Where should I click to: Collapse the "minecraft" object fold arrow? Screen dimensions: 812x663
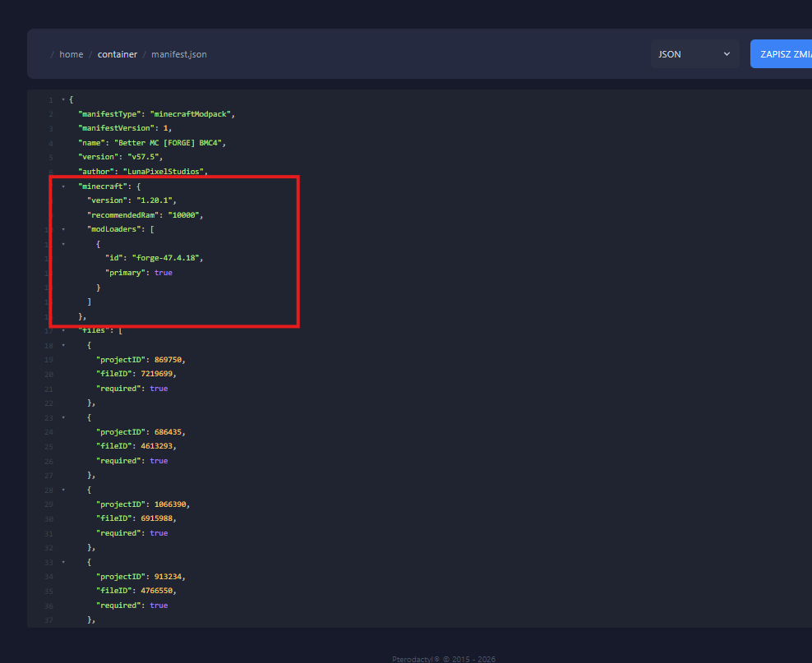pyautogui.click(x=63, y=186)
